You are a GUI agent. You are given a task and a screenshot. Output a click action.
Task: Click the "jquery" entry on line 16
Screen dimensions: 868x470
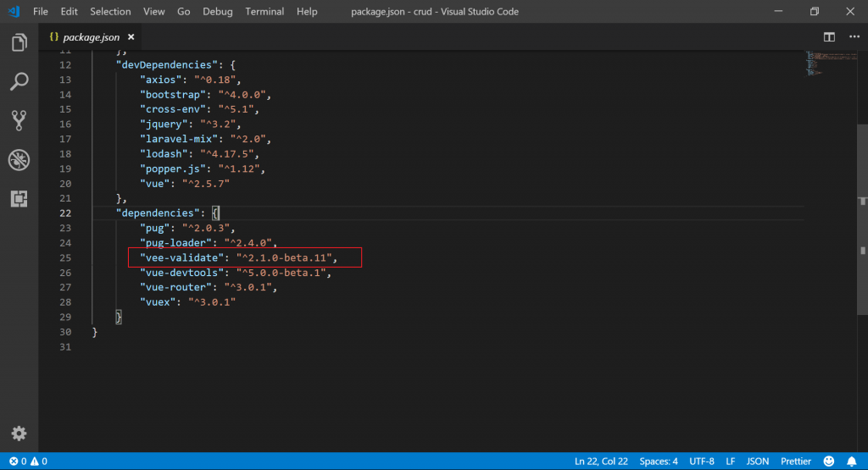pyautogui.click(x=191, y=124)
